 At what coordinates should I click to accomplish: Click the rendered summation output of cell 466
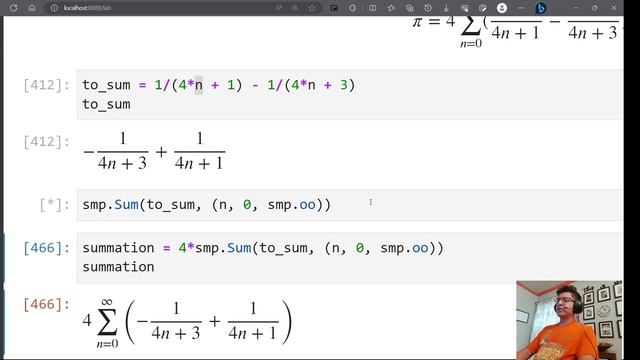187,322
